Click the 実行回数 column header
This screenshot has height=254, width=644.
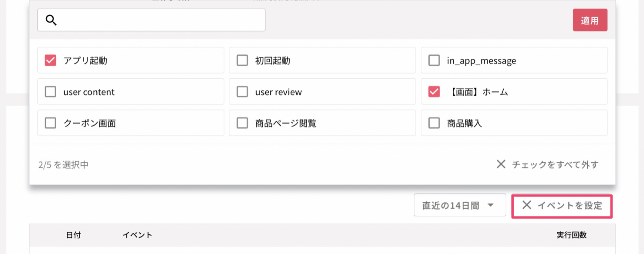(572, 235)
